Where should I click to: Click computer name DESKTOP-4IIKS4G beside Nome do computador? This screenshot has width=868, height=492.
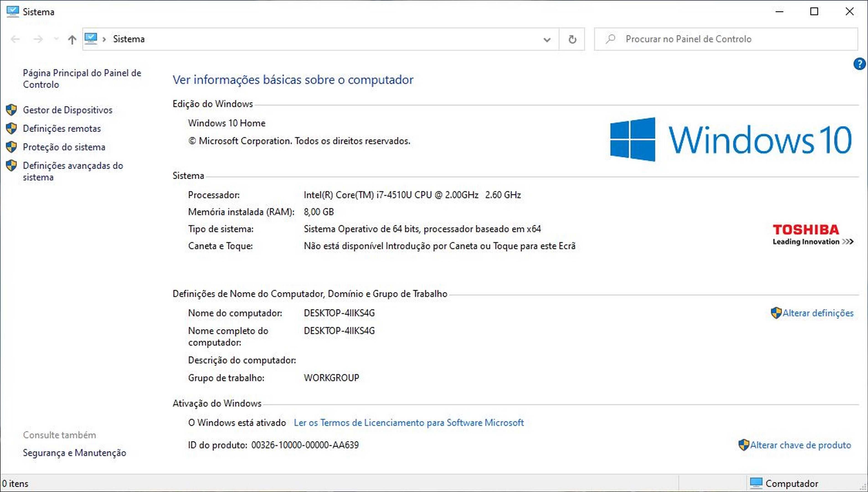(339, 313)
